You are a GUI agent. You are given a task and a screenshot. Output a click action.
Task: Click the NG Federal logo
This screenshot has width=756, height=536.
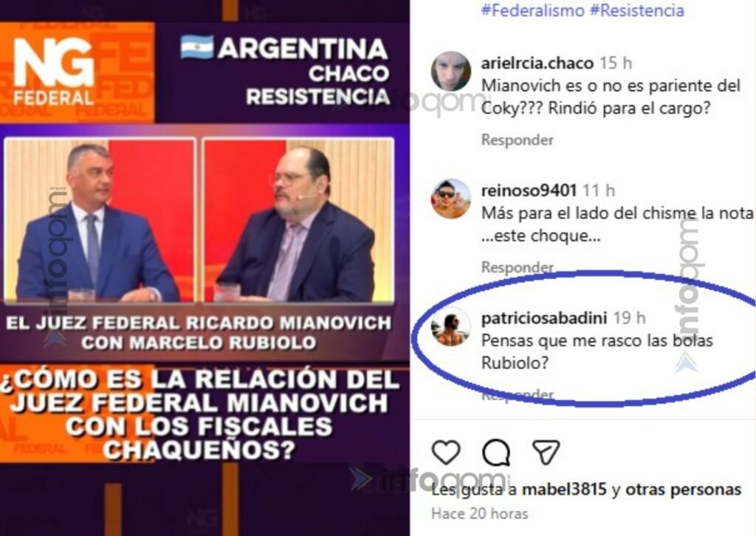click(x=53, y=72)
